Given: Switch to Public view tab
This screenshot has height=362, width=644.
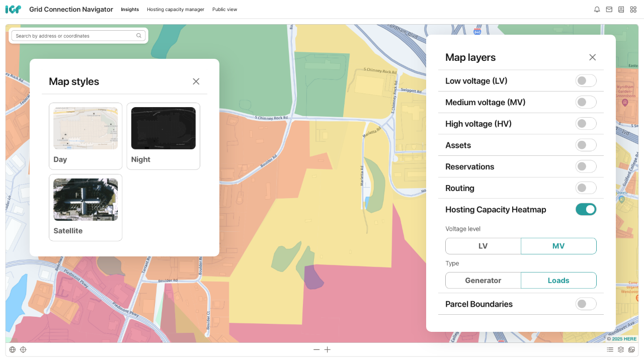Looking at the screenshot, I should click(224, 10).
